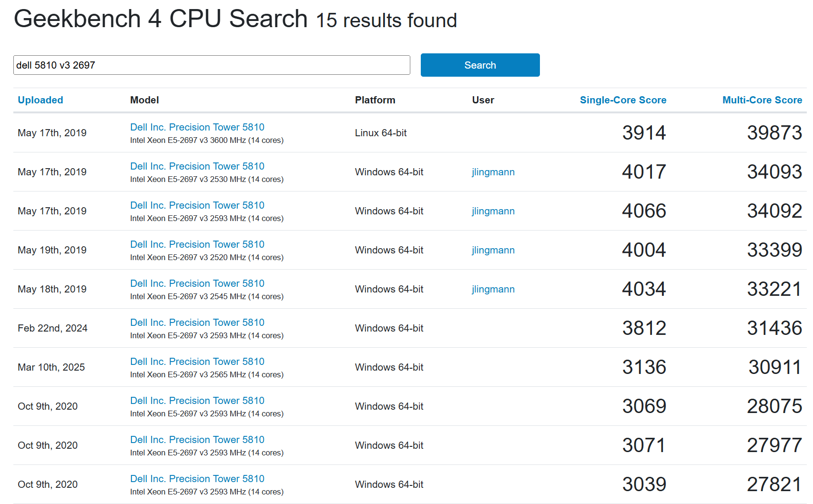Screen dimensions: 813x504
Task: Open jlingmann user link in May 19th row
Action: tap(493, 250)
